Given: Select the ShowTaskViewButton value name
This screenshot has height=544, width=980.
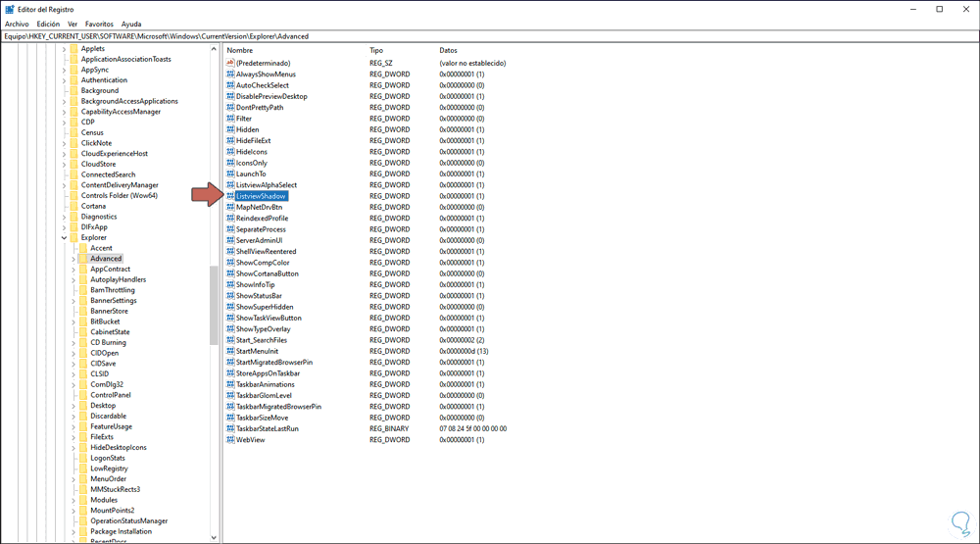Looking at the screenshot, I should point(269,319).
